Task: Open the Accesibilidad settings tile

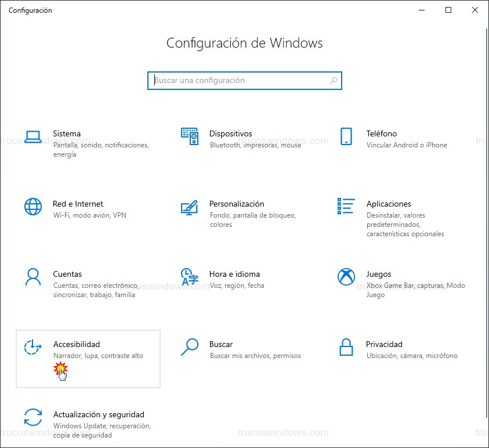Action: [x=88, y=358]
